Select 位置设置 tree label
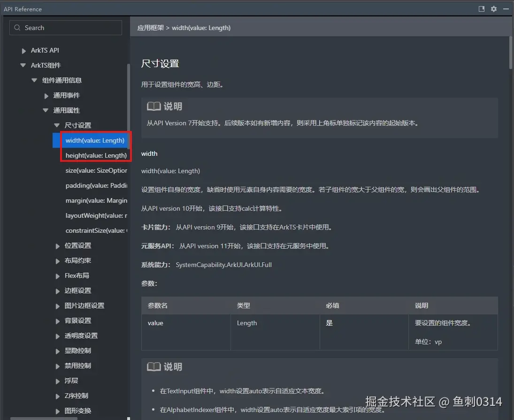514x420 pixels. pos(78,245)
